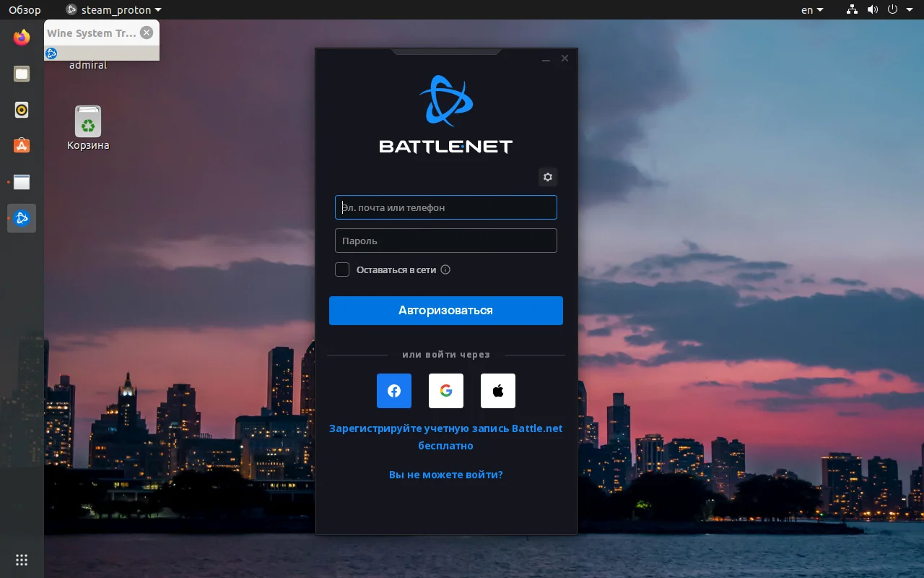Open the Корзина trash on desktop
The image size is (924, 578).
click(x=87, y=121)
